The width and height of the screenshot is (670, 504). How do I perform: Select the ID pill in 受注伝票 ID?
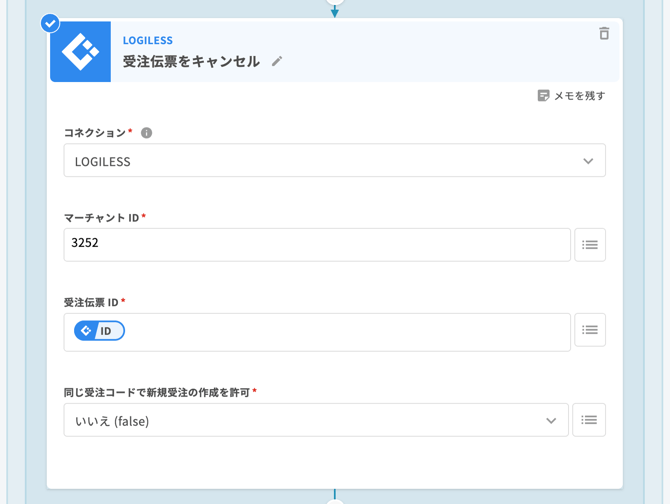tap(99, 331)
